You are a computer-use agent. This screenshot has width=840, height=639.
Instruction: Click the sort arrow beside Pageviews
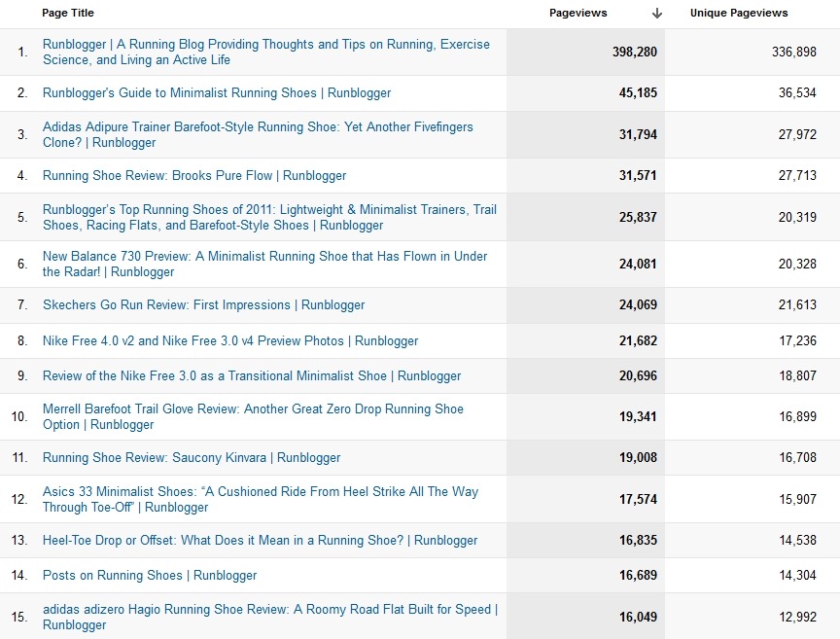tap(657, 14)
